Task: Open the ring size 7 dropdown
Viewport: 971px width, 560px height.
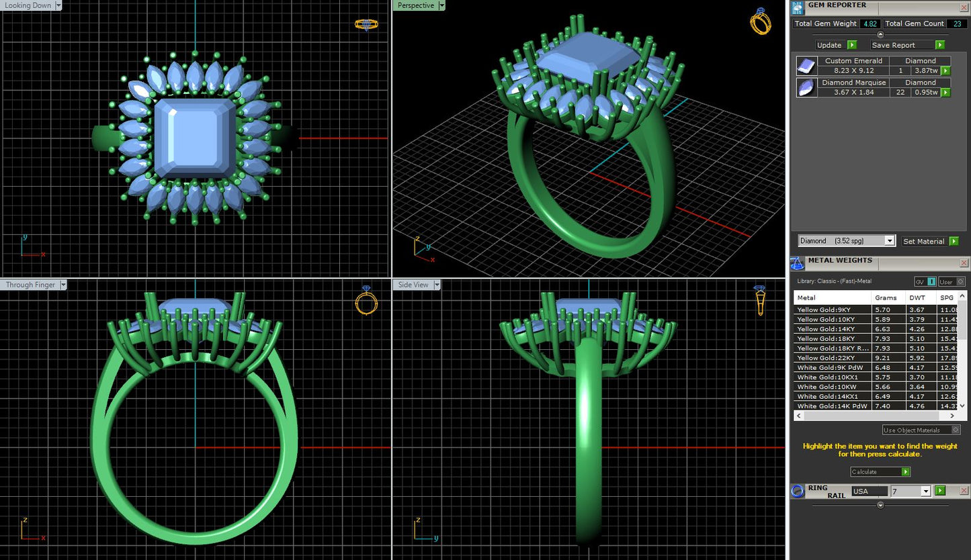Action: point(925,492)
